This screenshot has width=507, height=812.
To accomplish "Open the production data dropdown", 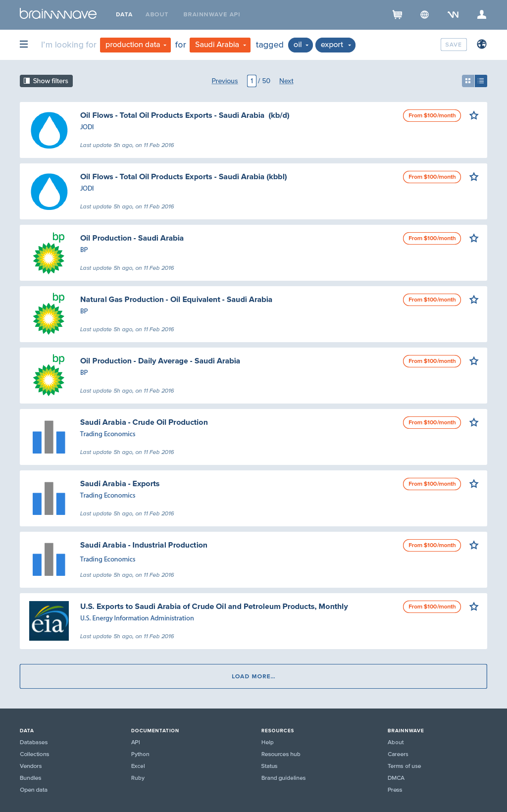I will tap(135, 45).
